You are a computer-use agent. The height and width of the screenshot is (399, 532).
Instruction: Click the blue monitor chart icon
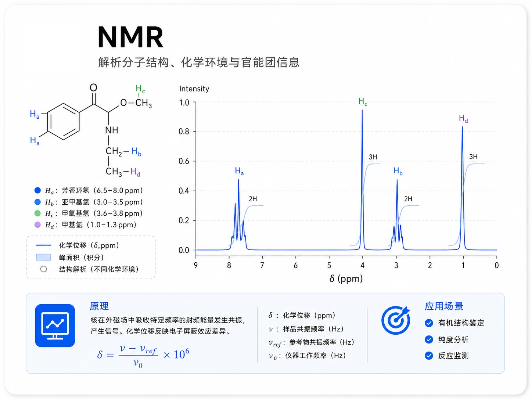(55, 326)
